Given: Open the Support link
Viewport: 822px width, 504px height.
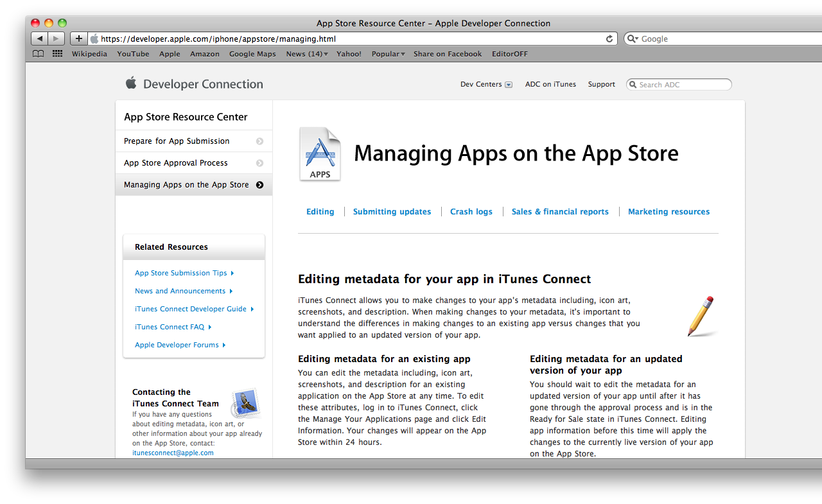Looking at the screenshot, I should click(602, 84).
